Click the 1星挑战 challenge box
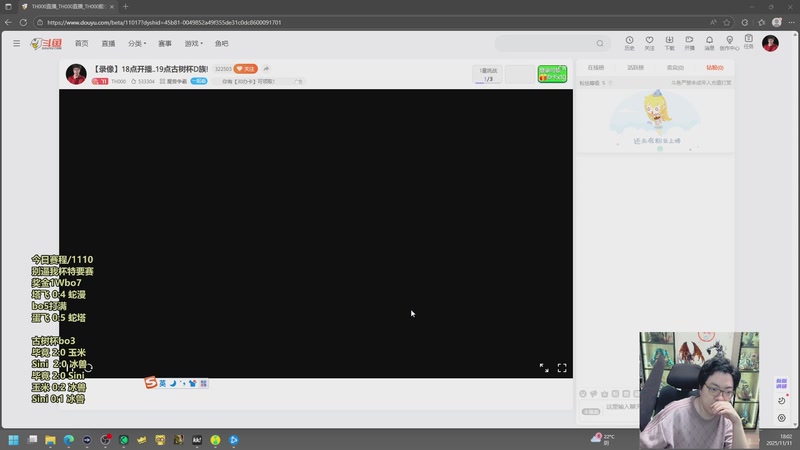Screen dimensions: 800x450 click(x=488, y=74)
